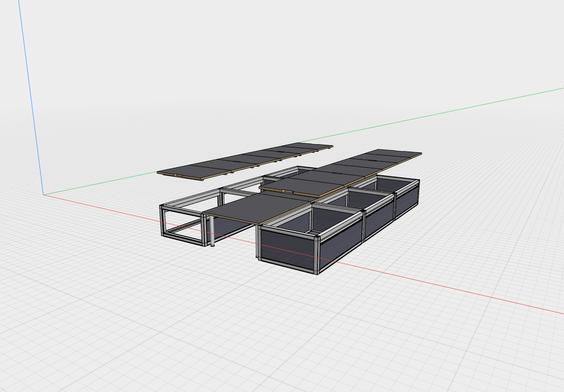The height and width of the screenshot is (392, 564).
Task: Select the farthest compartment's side panel
Action: pyautogui.click(x=407, y=201)
